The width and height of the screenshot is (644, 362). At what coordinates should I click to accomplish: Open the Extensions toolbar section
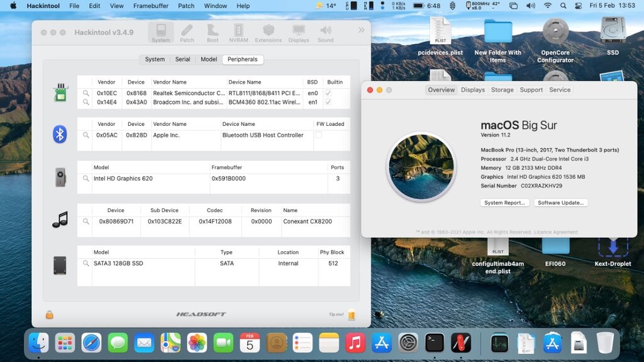pos(268,33)
